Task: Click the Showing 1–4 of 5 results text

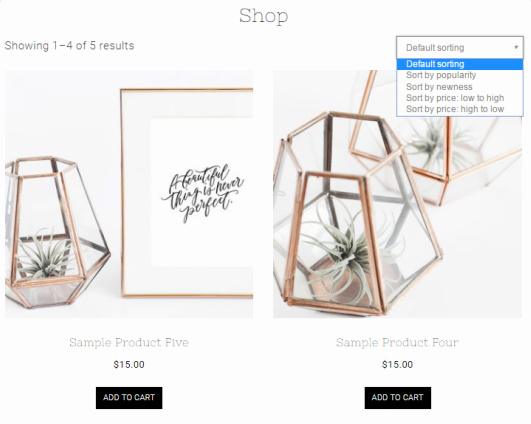Action: tap(69, 45)
